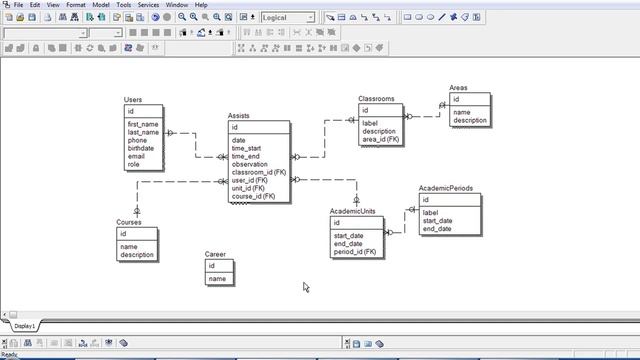Select the rounded rectangle shape tool
The width and height of the screenshot is (640, 360).
coord(419,18)
